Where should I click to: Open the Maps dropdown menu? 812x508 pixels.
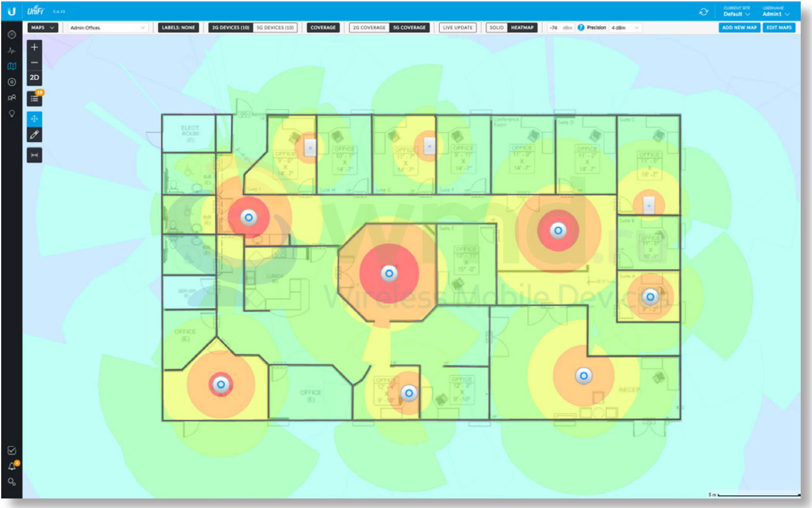tap(43, 27)
